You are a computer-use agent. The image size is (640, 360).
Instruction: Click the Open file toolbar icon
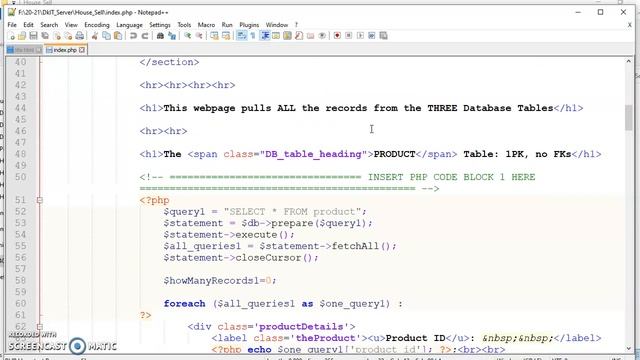22,36
